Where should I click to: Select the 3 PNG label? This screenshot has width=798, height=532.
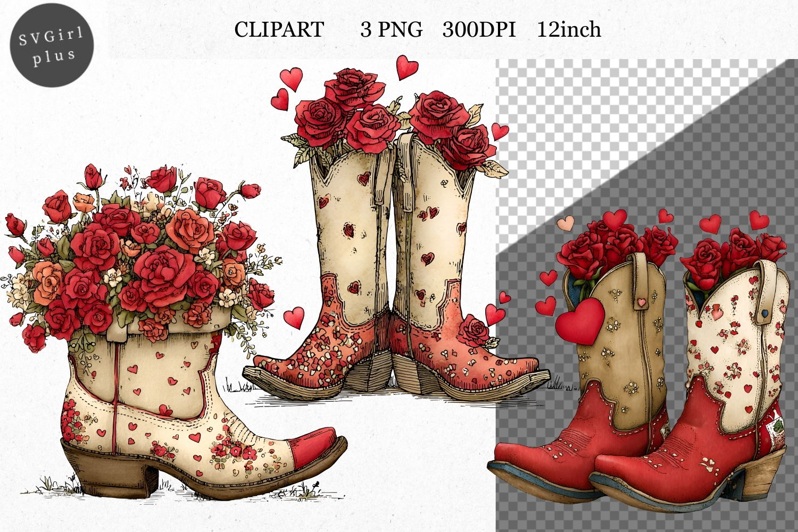[x=391, y=30]
